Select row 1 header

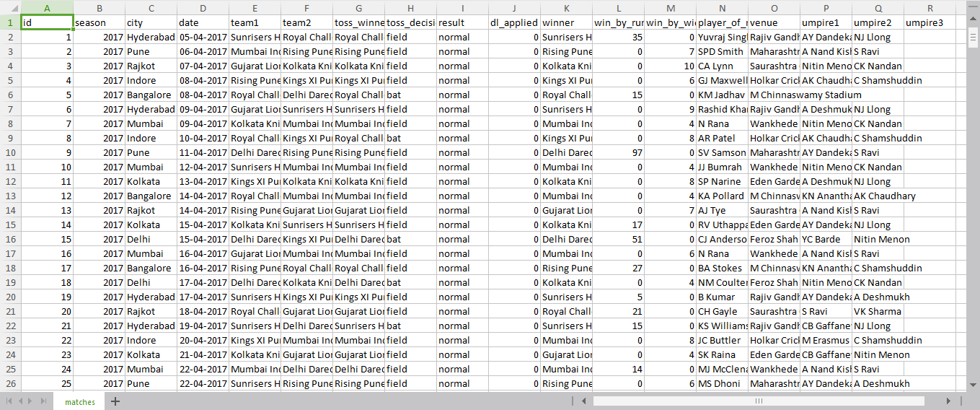coord(10,22)
